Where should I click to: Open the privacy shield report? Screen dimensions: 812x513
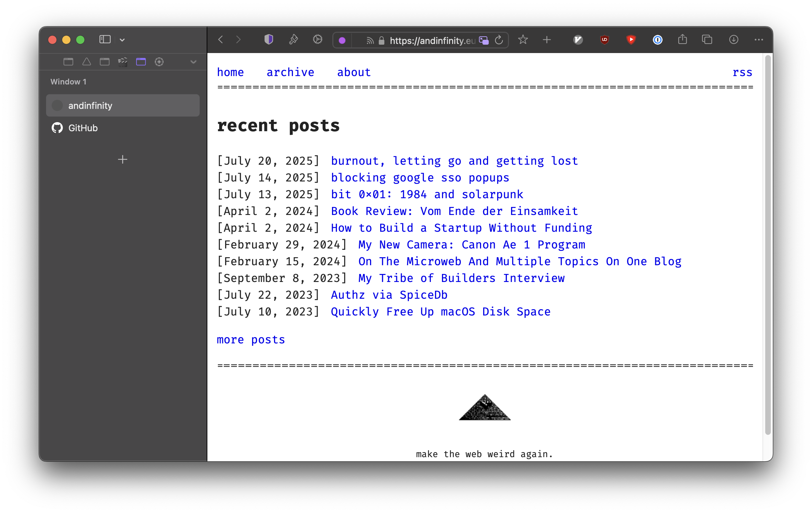268,40
